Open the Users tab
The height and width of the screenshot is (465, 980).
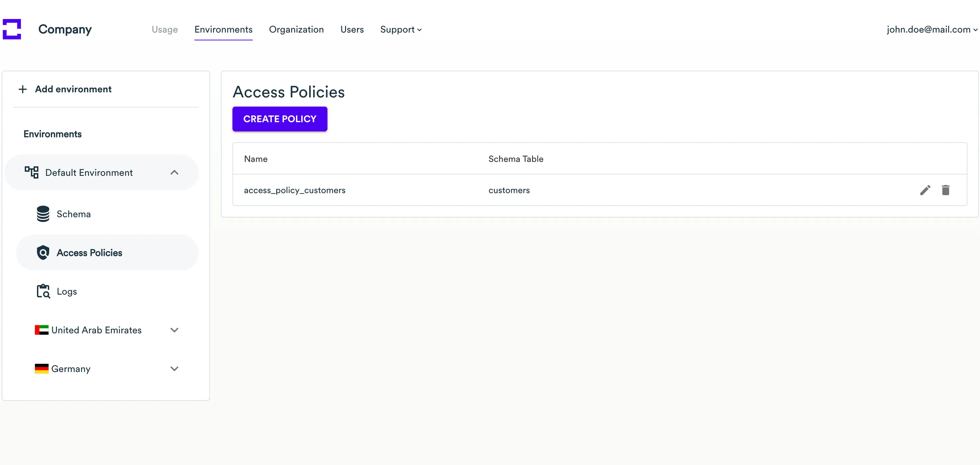352,30
